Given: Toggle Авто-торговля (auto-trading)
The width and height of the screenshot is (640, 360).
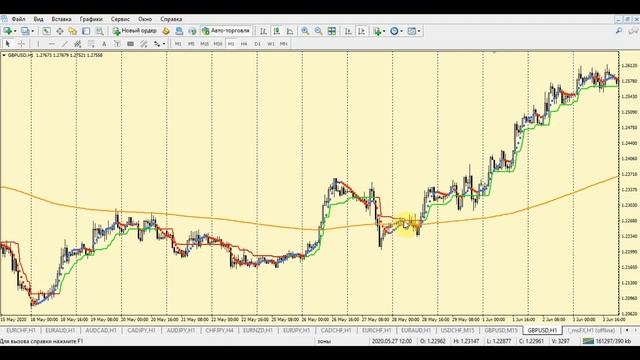Looking at the screenshot, I should tap(226, 31).
